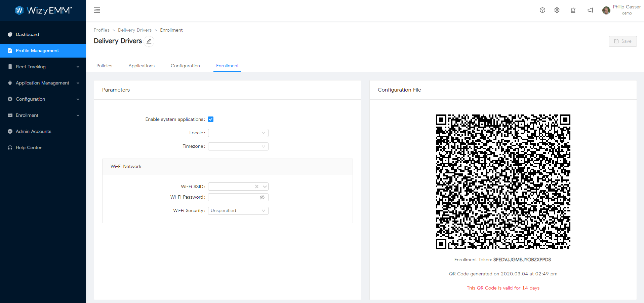Viewport: 644px width, 303px height.
Task: Click the 'This QR Code is valid for 14 days' notice
Action: [x=503, y=288]
